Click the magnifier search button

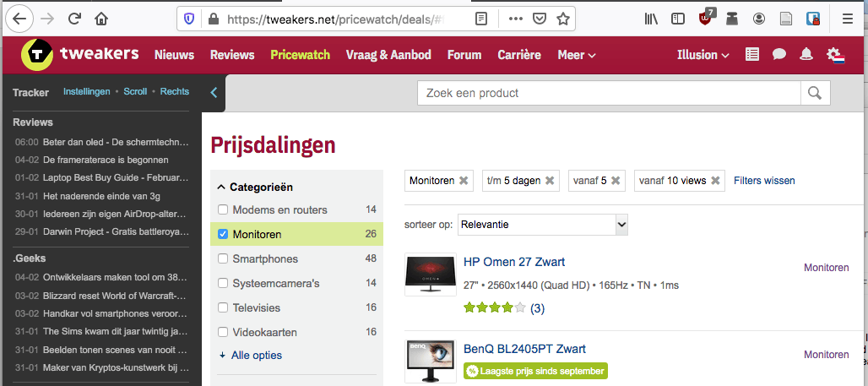[815, 93]
